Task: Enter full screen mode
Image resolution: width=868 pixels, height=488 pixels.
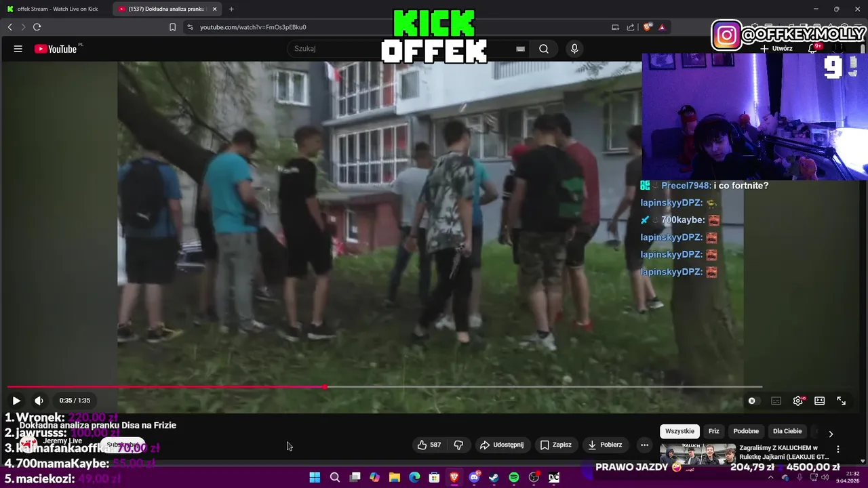Action: (x=842, y=401)
